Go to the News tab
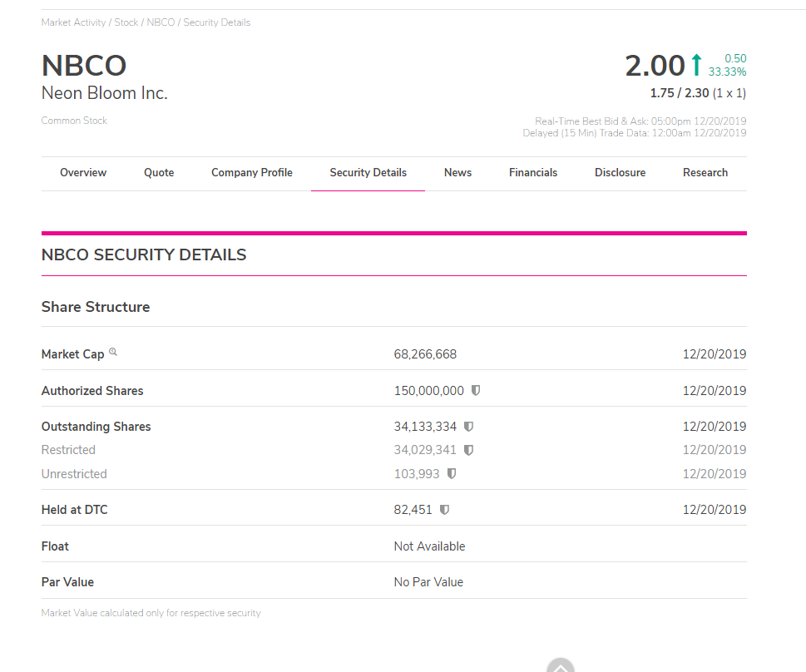The image size is (806, 672). click(x=457, y=173)
